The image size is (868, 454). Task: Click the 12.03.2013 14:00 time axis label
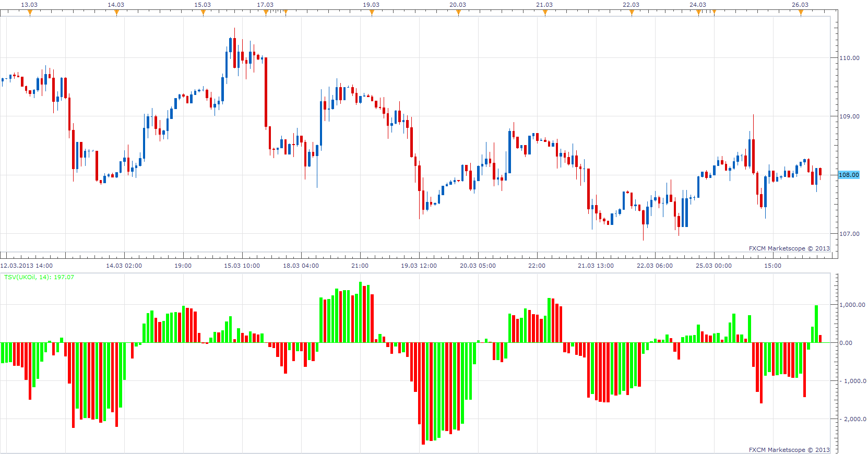pyautogui.click(x=27, y=266)
